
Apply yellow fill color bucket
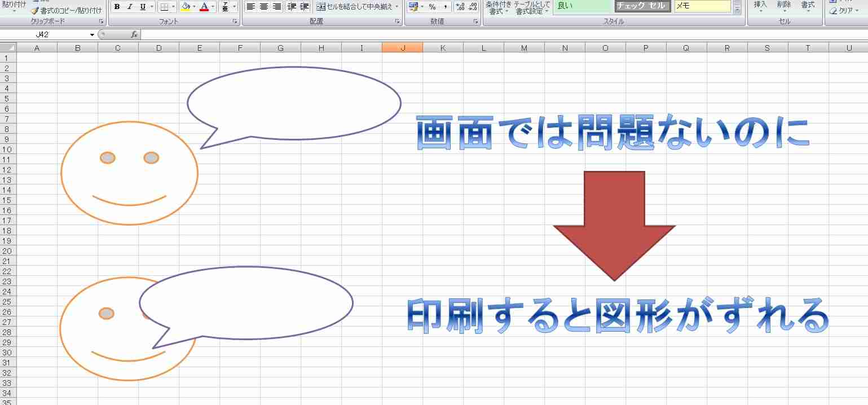186,7
